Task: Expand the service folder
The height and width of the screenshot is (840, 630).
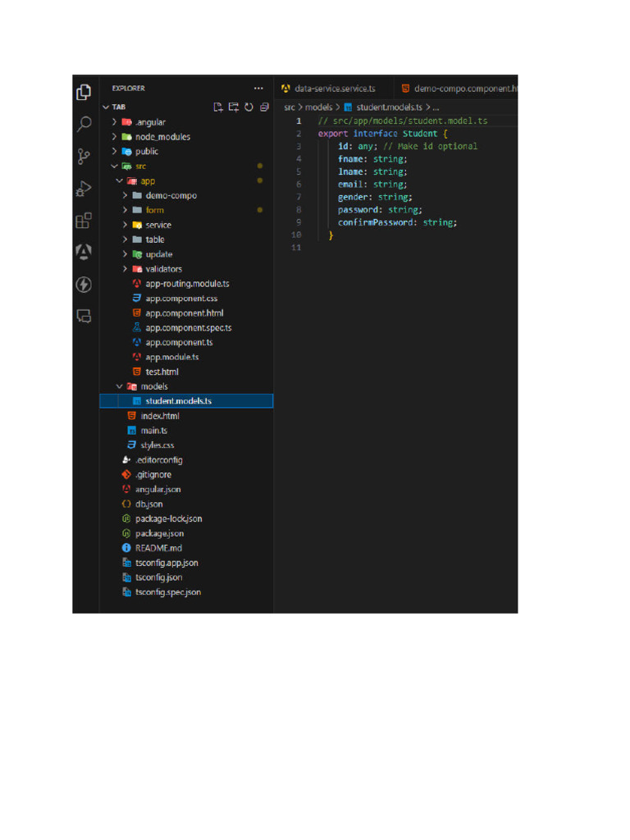Action: 125,225
